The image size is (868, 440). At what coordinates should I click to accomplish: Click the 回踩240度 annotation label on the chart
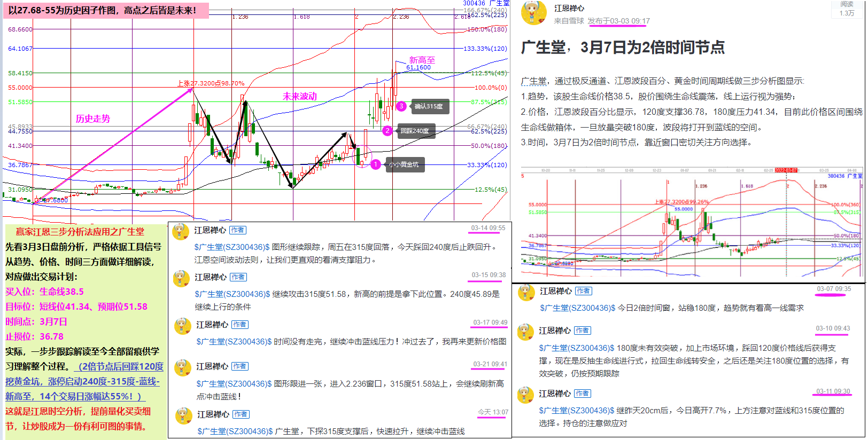point(416,131)
